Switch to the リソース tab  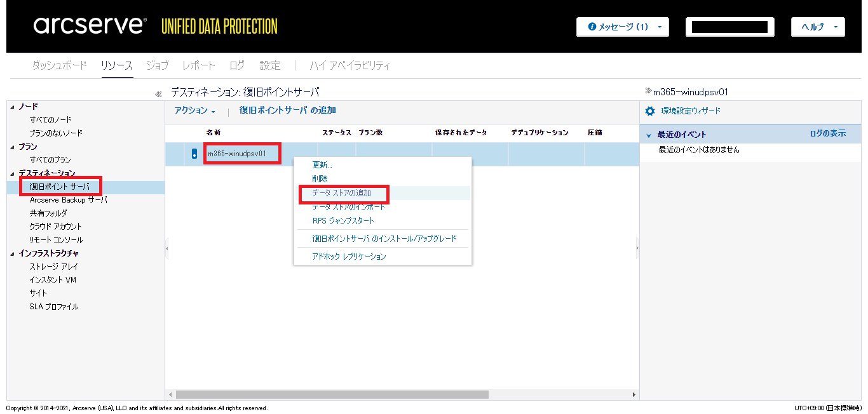(117, 65)
